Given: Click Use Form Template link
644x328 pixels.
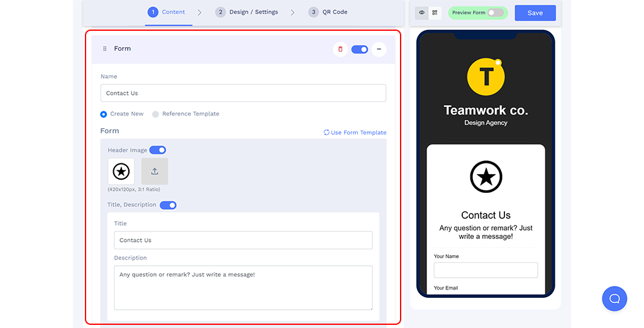Looking at the screenshot, I should (358, 133).
